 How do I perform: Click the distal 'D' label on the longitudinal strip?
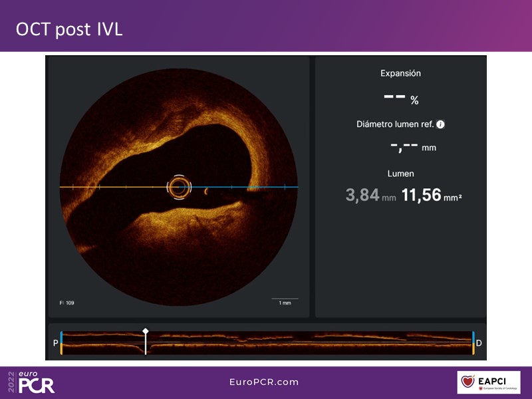(479, 343)
